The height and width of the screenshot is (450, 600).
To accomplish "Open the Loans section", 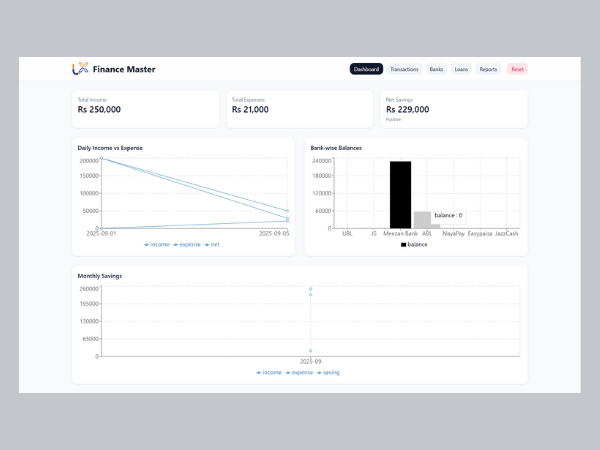I will pyautogui.click(x=461, y=69).
